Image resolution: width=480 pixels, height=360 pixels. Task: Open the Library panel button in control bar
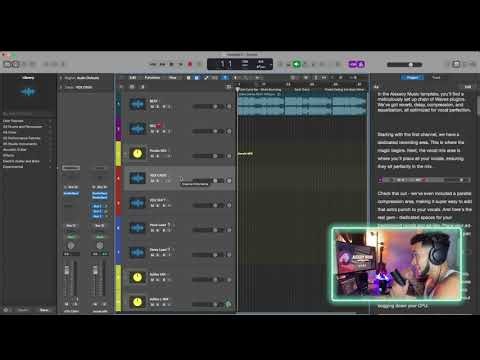pyautogui.click(x=7, y=64)
